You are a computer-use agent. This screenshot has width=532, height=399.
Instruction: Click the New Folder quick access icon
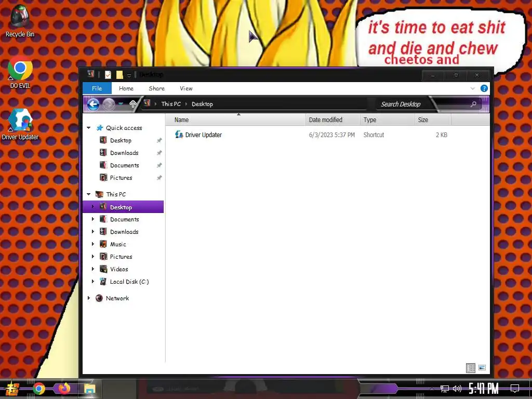pos(119,75)
